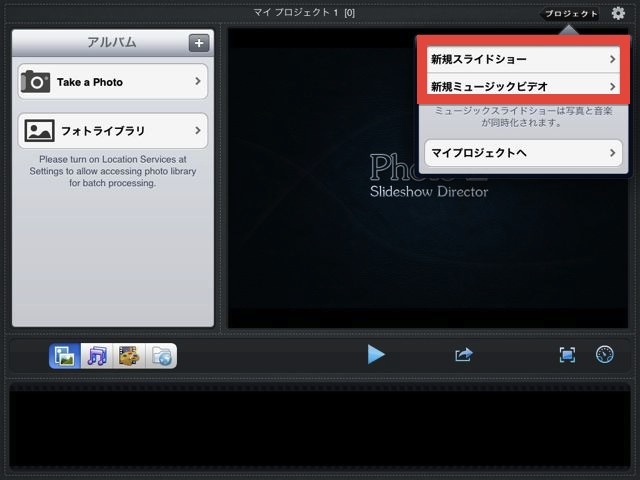Tap the fullscreen frame icon
Viewport: 640px width, 480px height.
coord(567,355)
